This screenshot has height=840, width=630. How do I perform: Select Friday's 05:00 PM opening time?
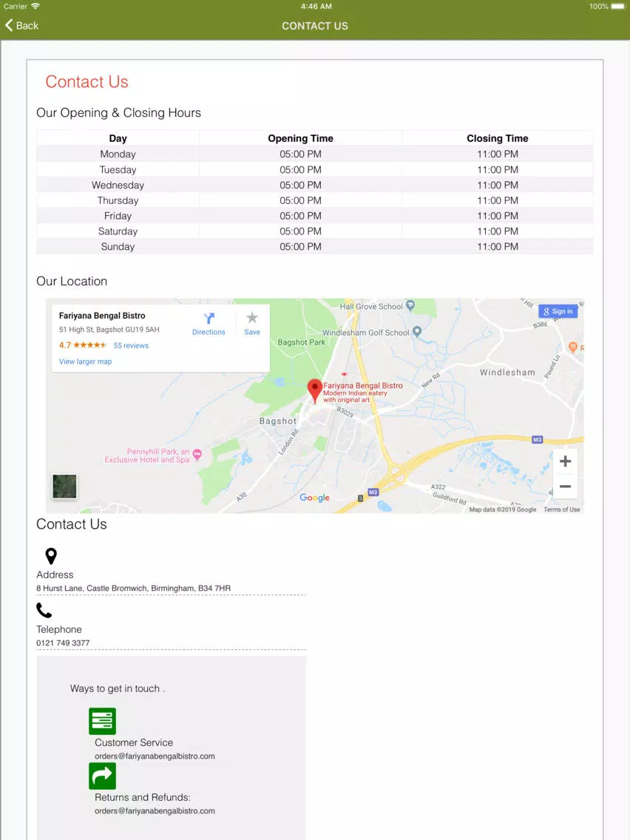[300, 216]
